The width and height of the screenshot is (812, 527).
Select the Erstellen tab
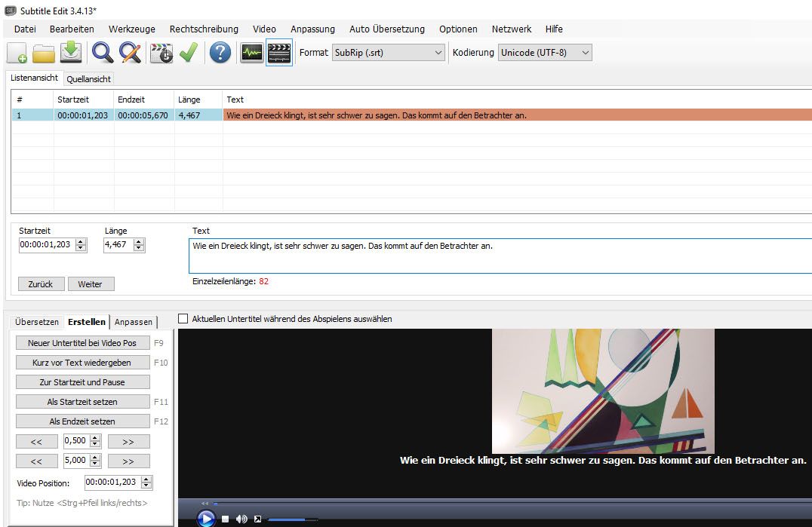tap(87, 322)
